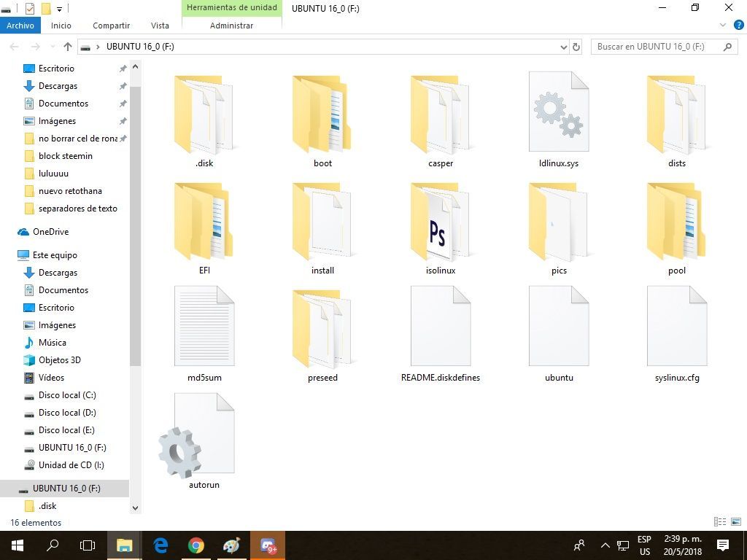747x560 pixels.
Task: Open the recent locations dropdown arrow
Action: click(52, 47)
